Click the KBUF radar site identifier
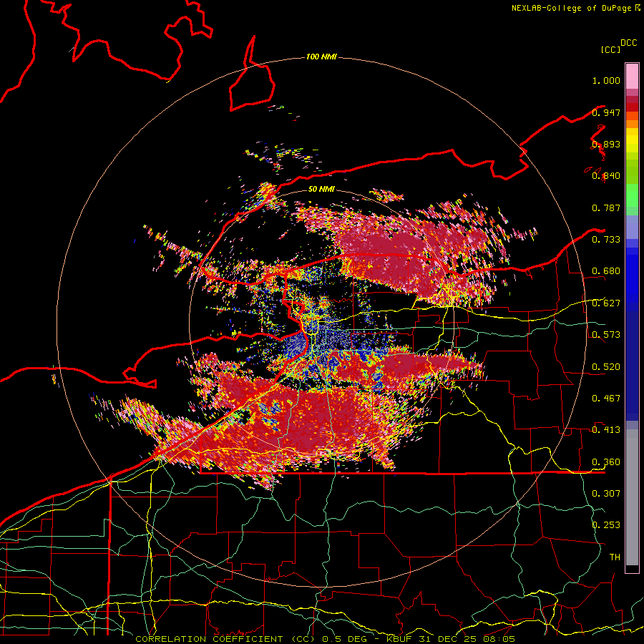The height and width of the screenshot is (644, 644). [400, 639]
